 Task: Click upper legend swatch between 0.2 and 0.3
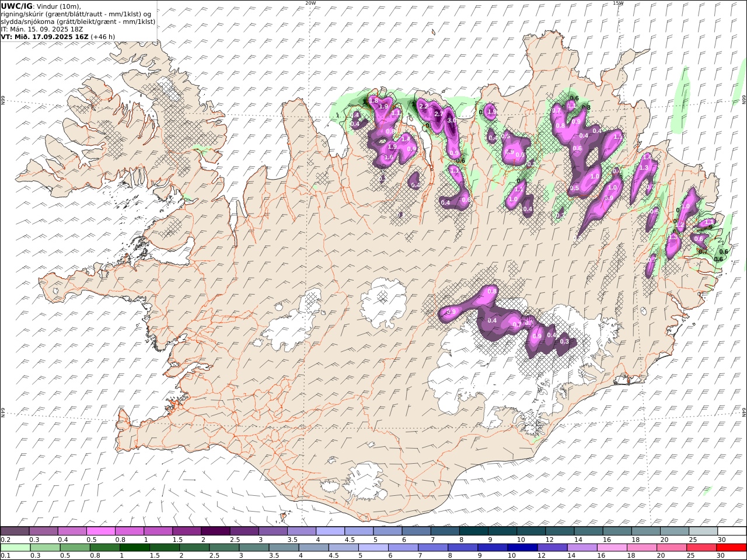[15, 531]
